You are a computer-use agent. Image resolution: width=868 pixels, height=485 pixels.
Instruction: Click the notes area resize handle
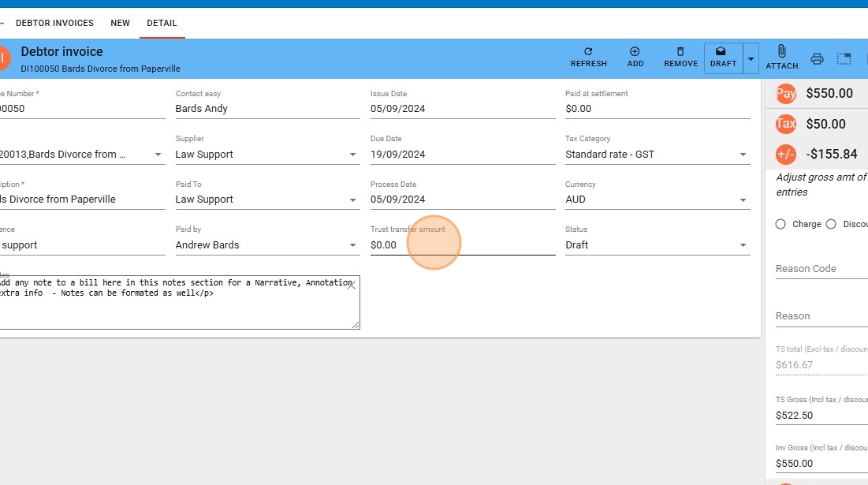[356, 325]
